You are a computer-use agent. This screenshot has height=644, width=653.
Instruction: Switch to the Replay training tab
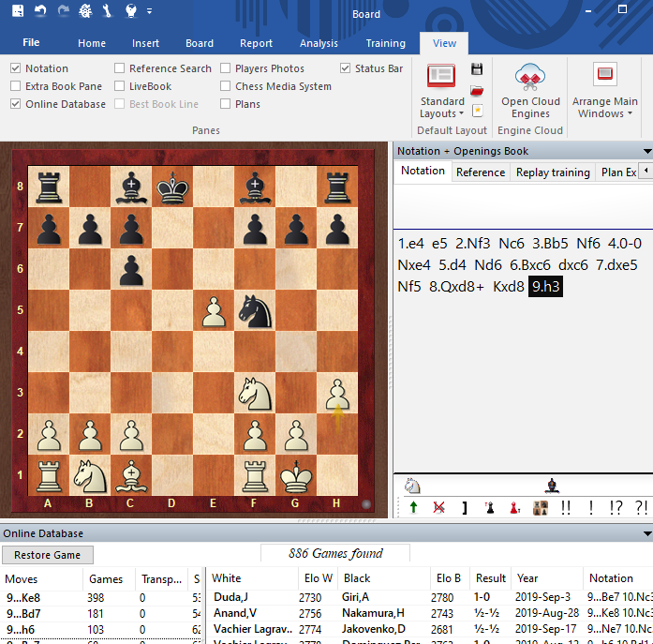point(553,172)
